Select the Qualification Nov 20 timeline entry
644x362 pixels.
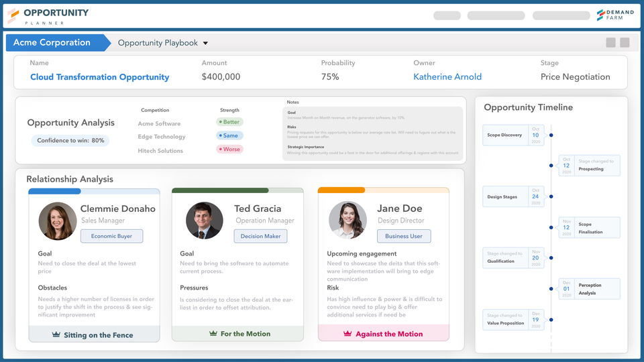(x=513, y=257)
